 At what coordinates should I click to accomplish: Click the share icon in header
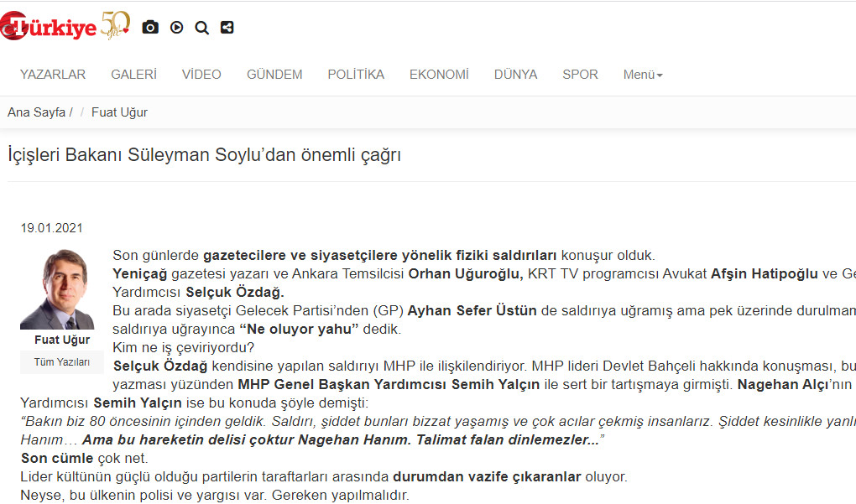227,28
